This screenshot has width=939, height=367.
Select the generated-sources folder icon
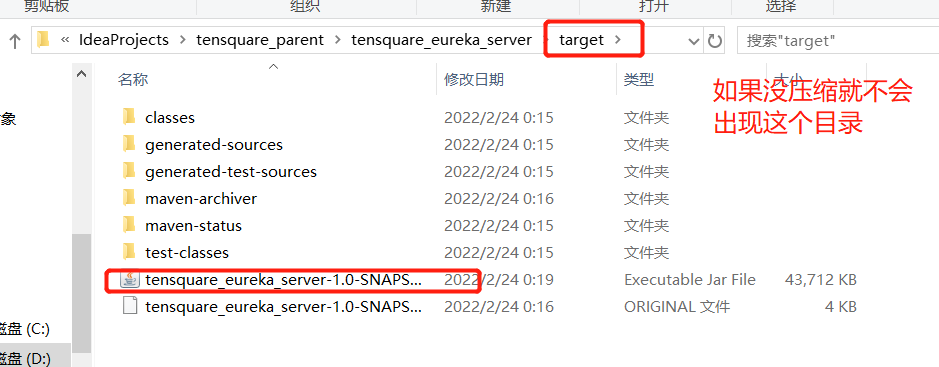129,144
